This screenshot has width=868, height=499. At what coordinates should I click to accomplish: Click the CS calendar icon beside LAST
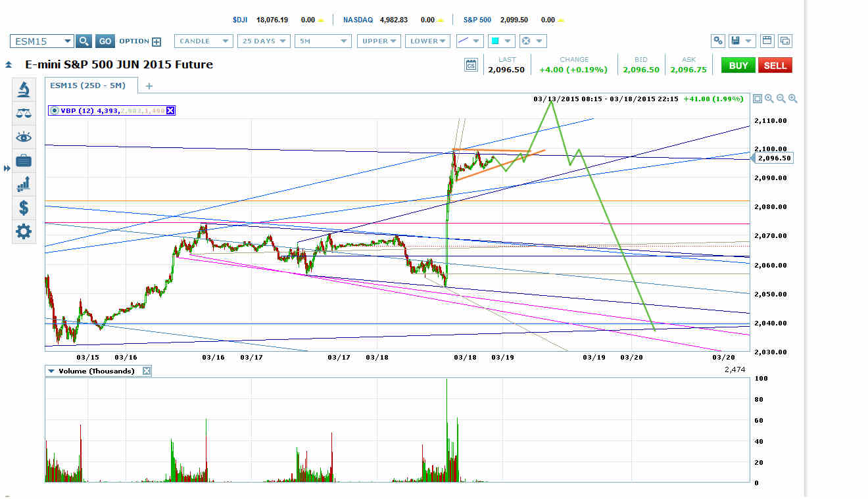click(x=471, y=64)
